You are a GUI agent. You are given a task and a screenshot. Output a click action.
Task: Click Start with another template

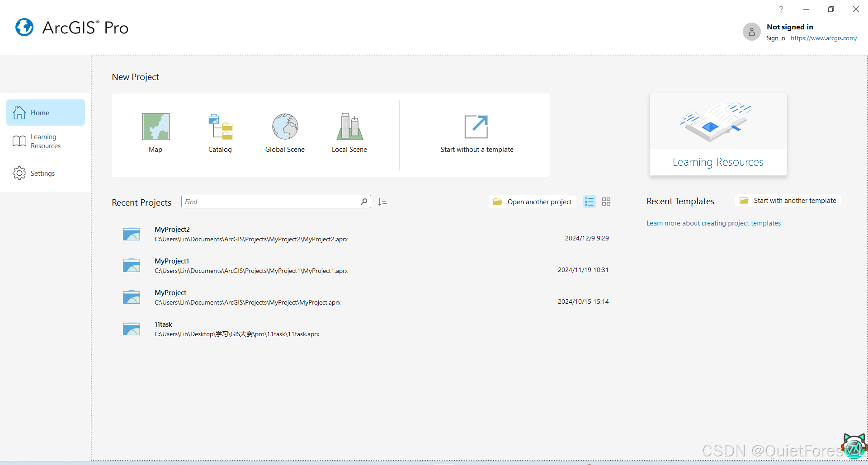point(788,201)
